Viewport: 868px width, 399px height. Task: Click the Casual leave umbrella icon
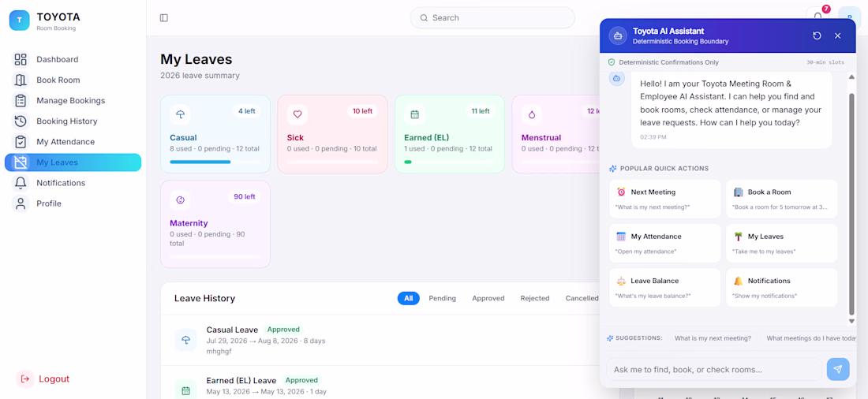point(181,114)
